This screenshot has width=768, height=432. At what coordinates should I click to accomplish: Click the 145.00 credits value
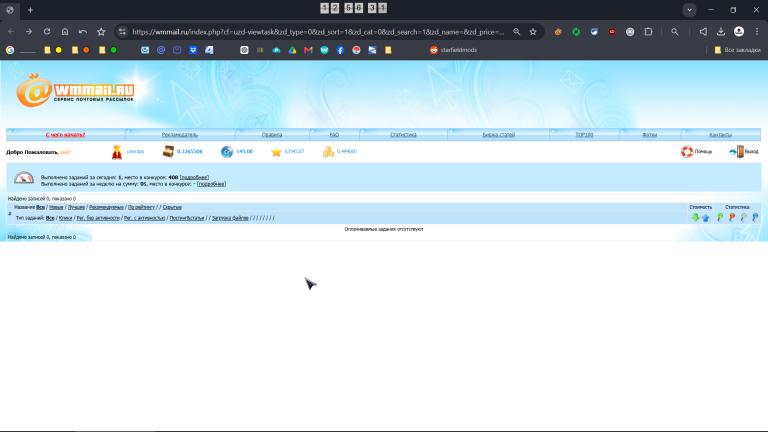[244, 151]
